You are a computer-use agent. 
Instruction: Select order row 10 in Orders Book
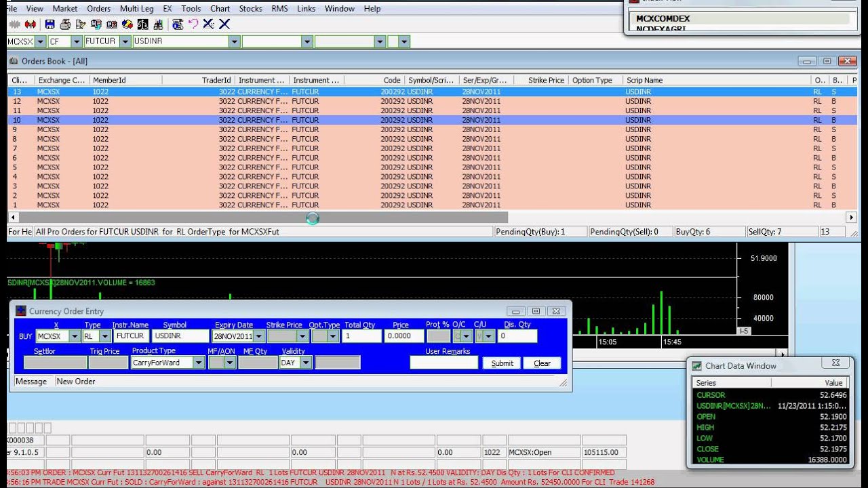432,120
